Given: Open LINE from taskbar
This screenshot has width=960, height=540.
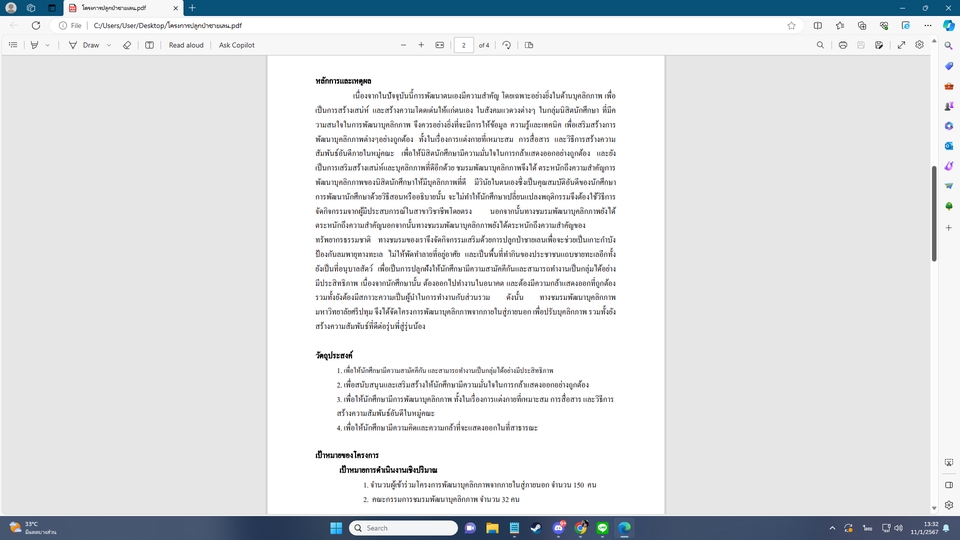Looking at the screenshot, I should pos(602,528).
